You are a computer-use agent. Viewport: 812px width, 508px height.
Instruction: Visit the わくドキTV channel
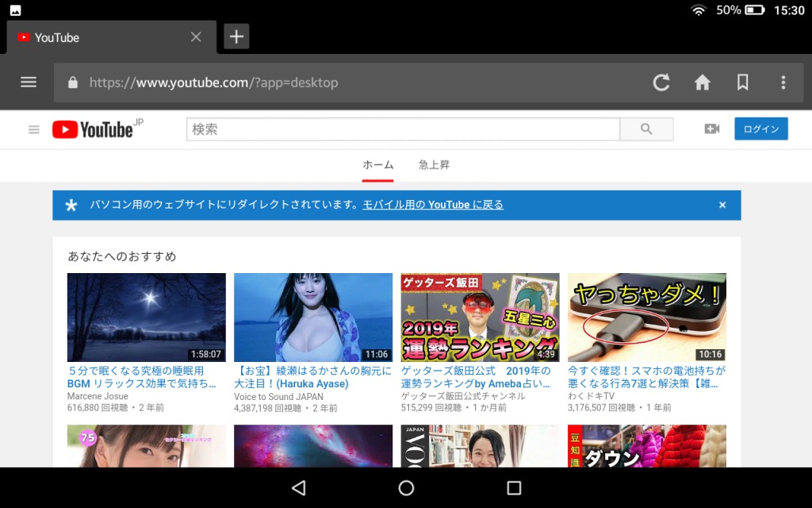coord(591,396)
